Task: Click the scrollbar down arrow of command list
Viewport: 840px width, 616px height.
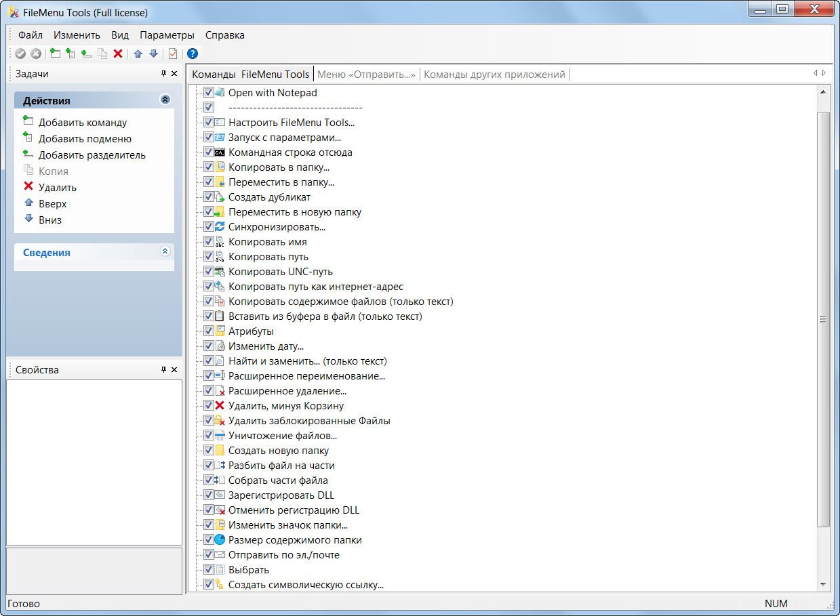Action: click(824, 584)
